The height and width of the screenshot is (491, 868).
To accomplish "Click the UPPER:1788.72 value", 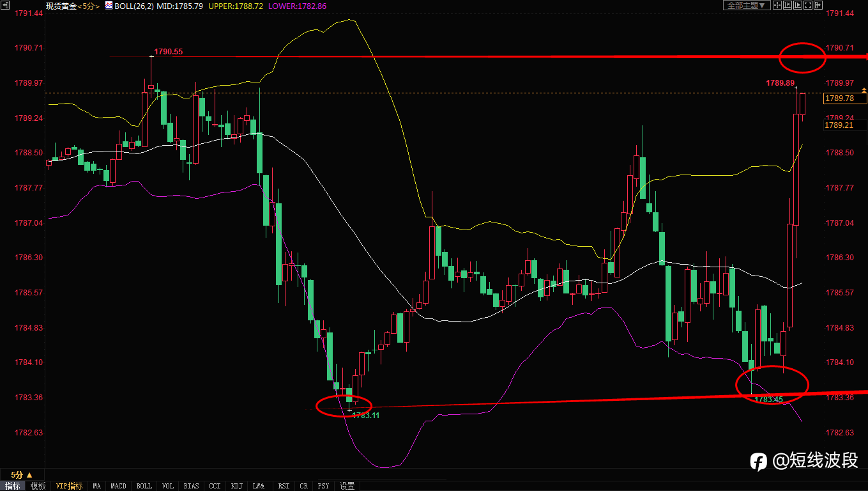I will [x=236, y=5].
